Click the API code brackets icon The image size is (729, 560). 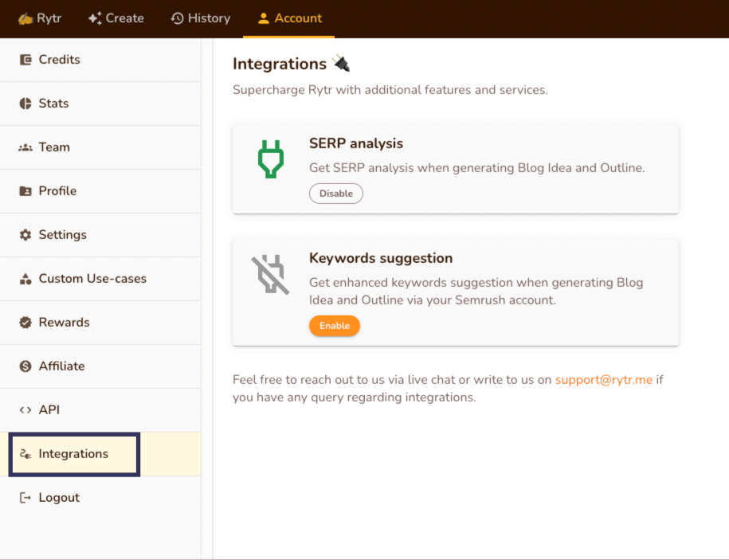(x=25, y=410)
